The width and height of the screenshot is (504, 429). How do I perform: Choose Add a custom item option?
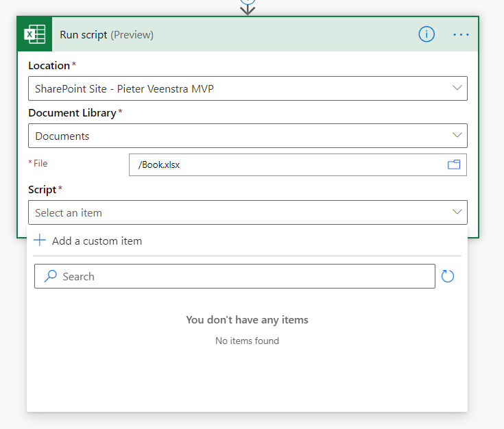pos(247,241)
